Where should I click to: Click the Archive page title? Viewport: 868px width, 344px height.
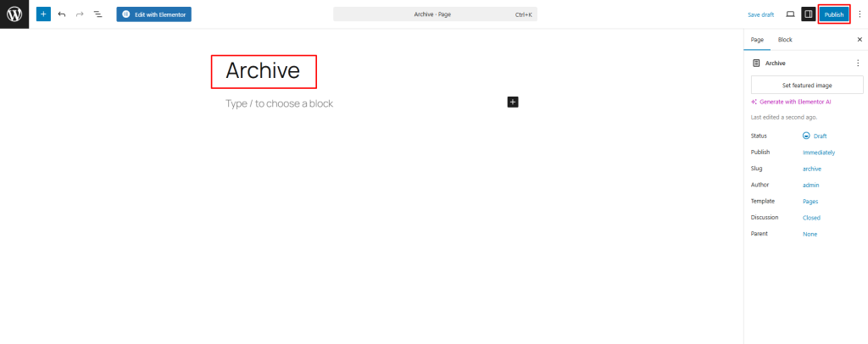pyautogui.click(x=263, y=71)
